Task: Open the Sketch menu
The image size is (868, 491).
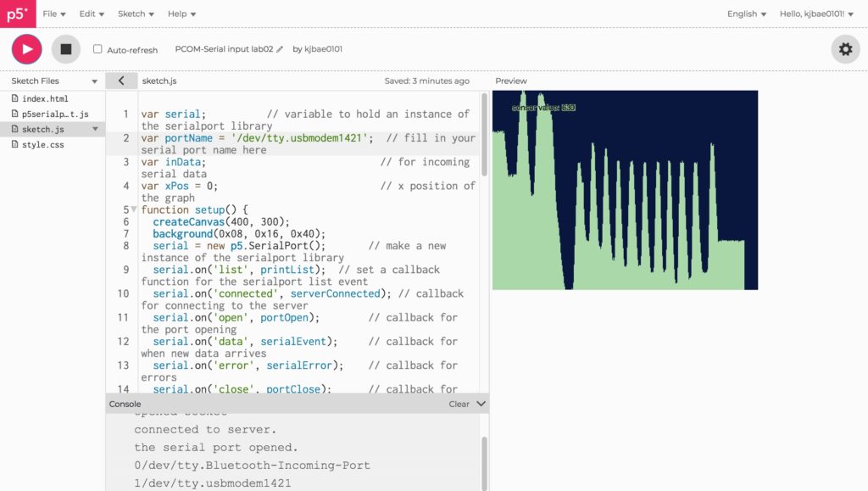Action: [x=136, y=14]
